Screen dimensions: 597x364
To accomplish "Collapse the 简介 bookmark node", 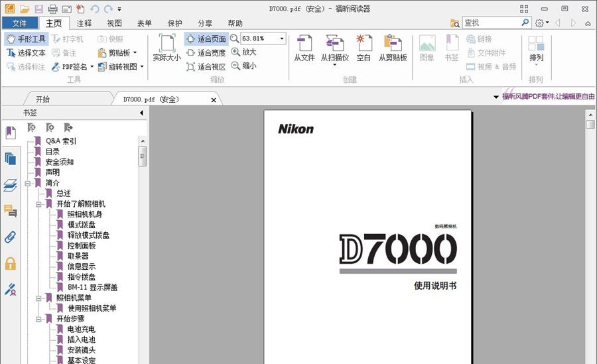I will 28,183.
